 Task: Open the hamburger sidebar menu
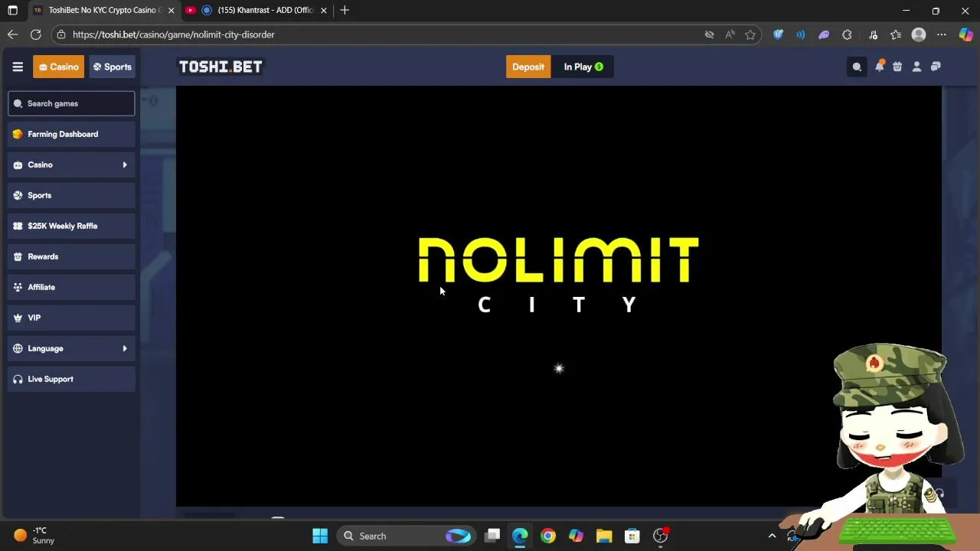pyautogui.click(x=18, y=67)
